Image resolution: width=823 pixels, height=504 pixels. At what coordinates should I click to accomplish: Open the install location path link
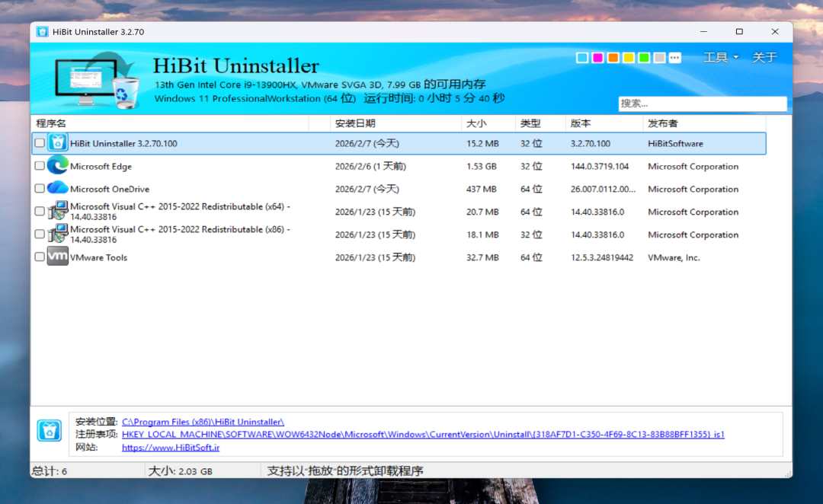203,422
